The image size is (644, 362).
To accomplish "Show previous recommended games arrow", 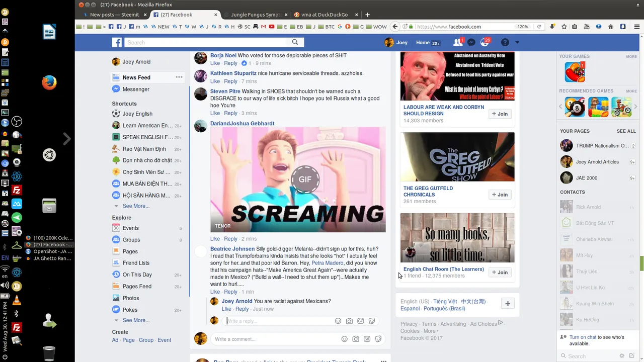I will point(561,107).
